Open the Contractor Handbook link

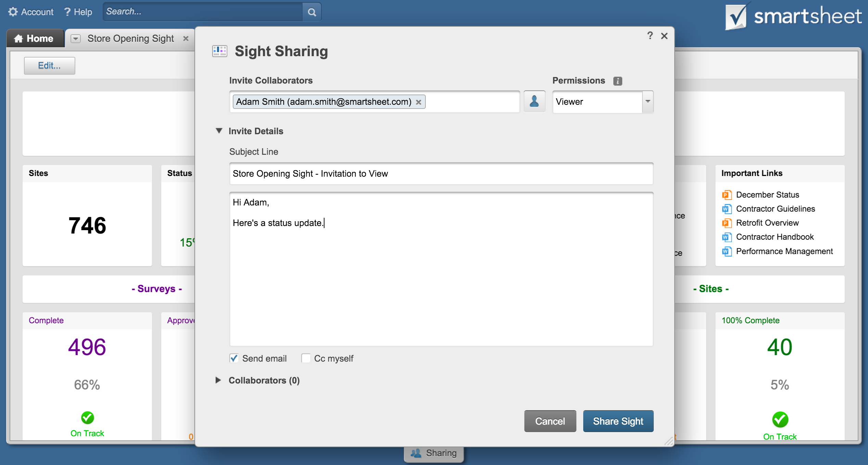pos(775,237)
